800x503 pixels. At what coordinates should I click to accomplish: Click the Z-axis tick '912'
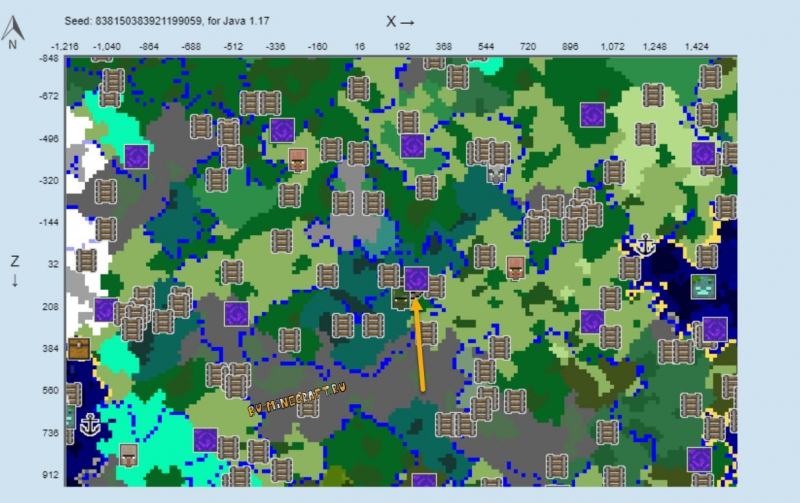click(x=51, y=475)
